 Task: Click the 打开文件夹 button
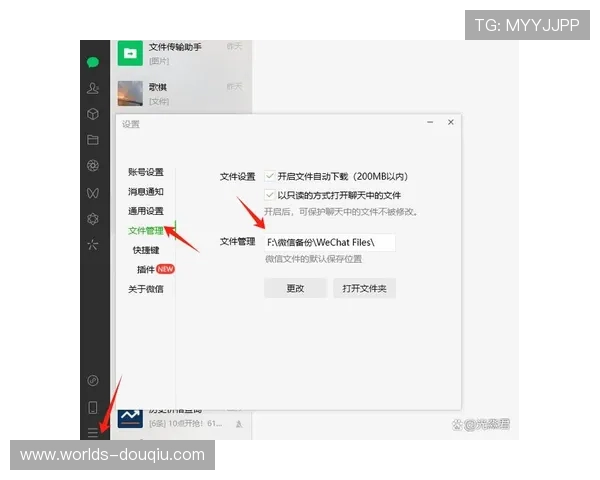(x=364, y=288)
